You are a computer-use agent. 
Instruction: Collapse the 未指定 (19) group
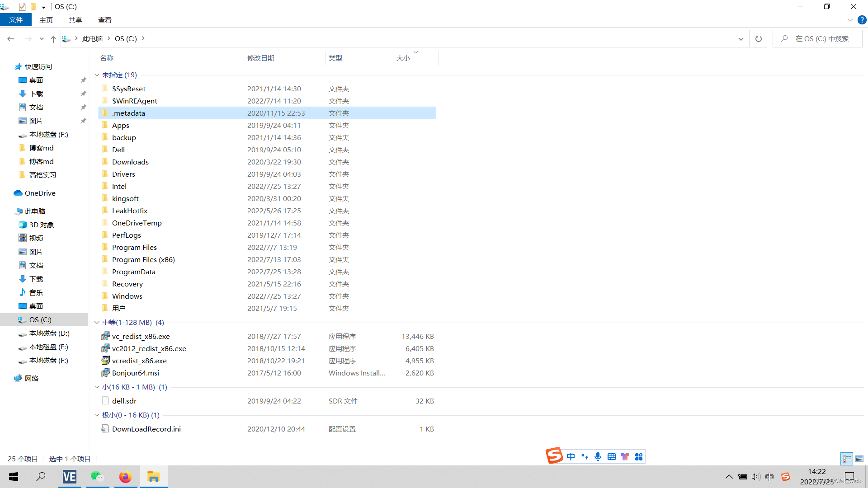(x=97, y=75)
